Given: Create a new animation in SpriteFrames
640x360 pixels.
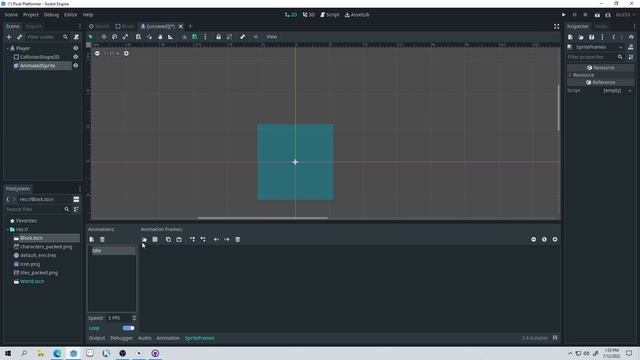Looking at the screenshot, I should click(x=91, y=240).
